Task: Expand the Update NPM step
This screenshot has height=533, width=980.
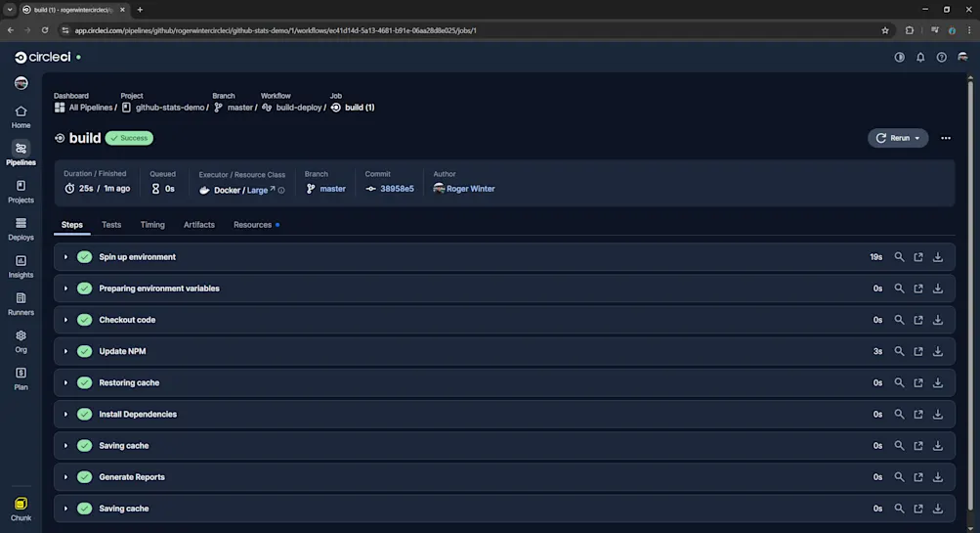Action: click(x=65, y=351)
